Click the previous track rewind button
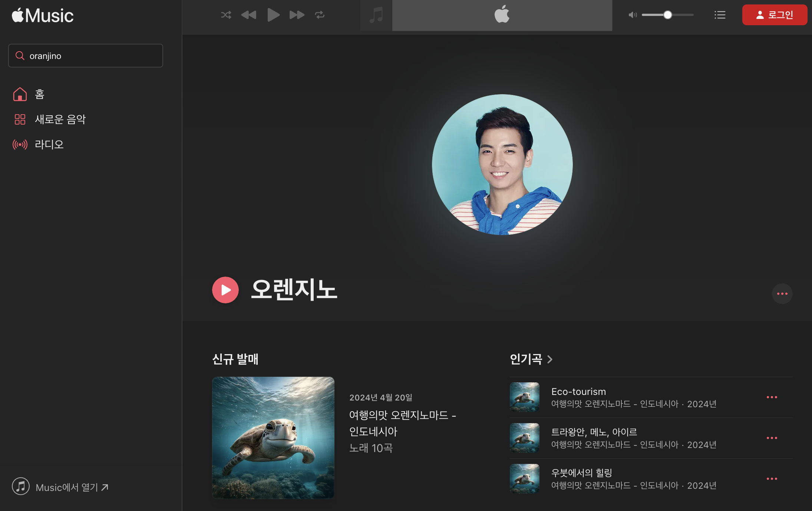 [248, 15]
